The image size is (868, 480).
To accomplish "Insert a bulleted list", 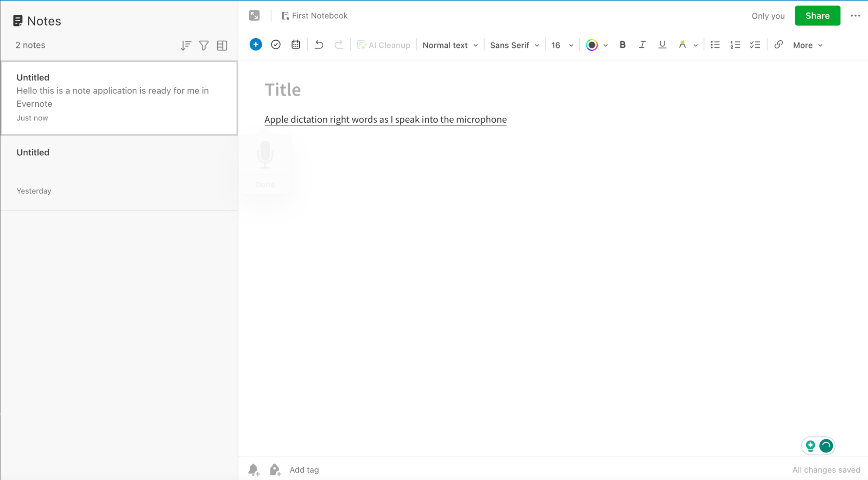I will coord(716,45).
